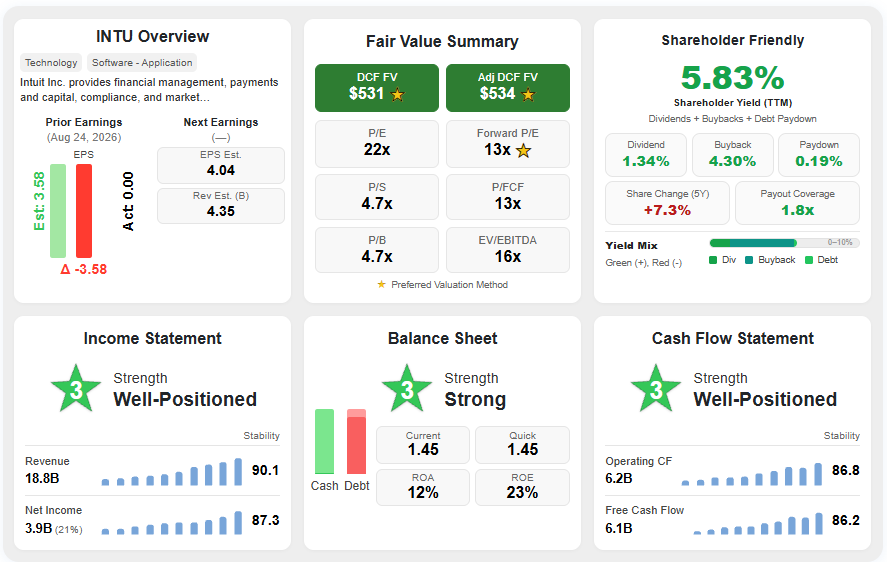Click the Income Statement Well-Positioned label

coord(185,400)
